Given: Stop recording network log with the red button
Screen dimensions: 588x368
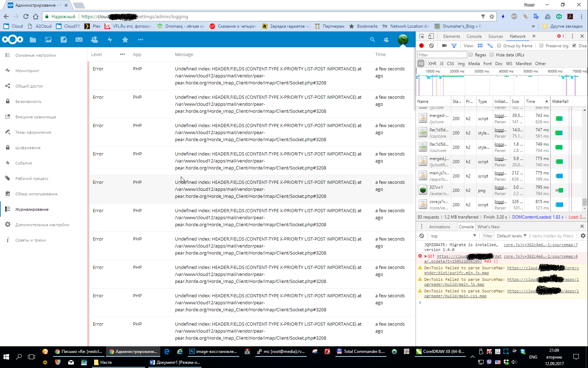Looking at the screenshot, I should point(421,46).
